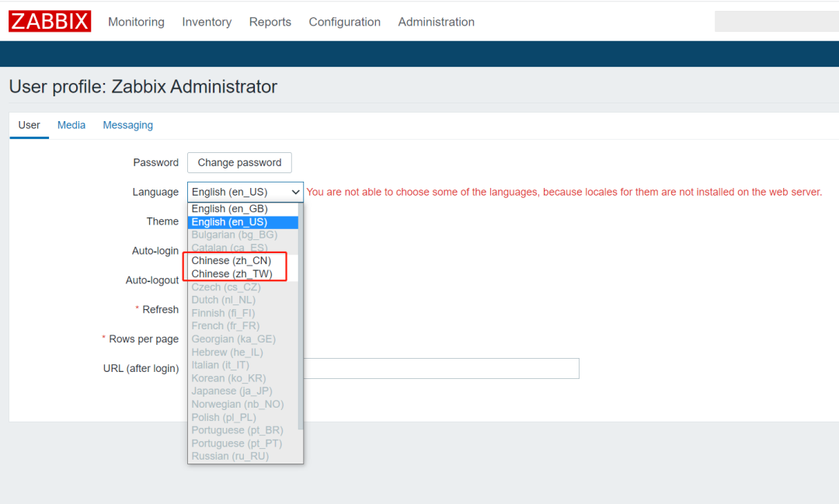The height and width of the screenshot is (504, 839).
Task: Switch to the Messaging tab
Action: 128,125
